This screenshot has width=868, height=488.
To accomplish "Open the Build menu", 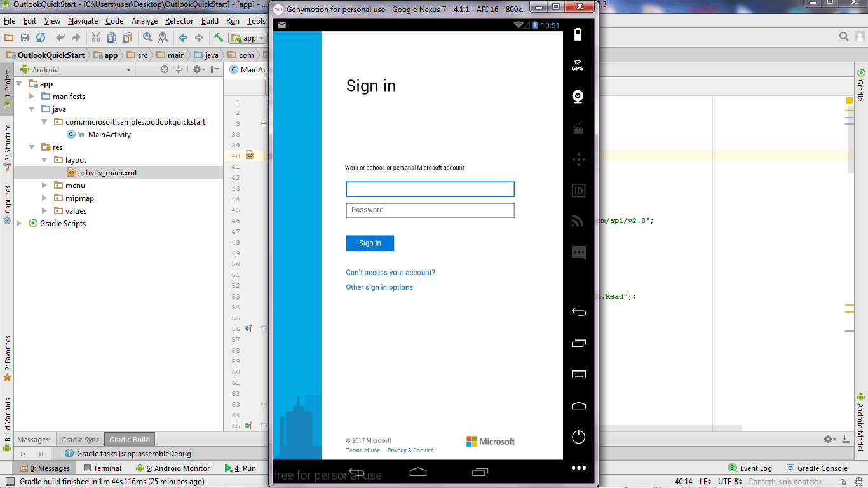I will 210,21.
